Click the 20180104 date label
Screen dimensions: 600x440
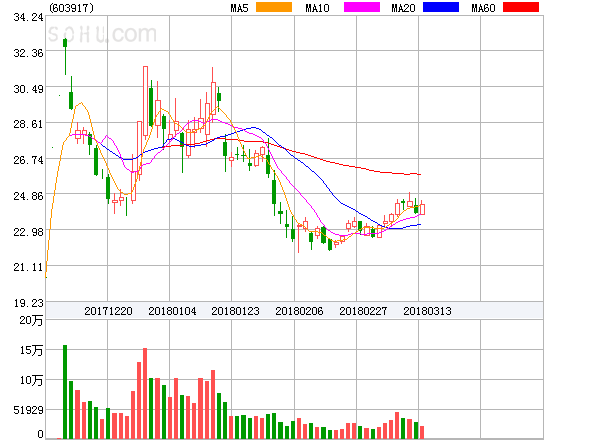[172, 311]
